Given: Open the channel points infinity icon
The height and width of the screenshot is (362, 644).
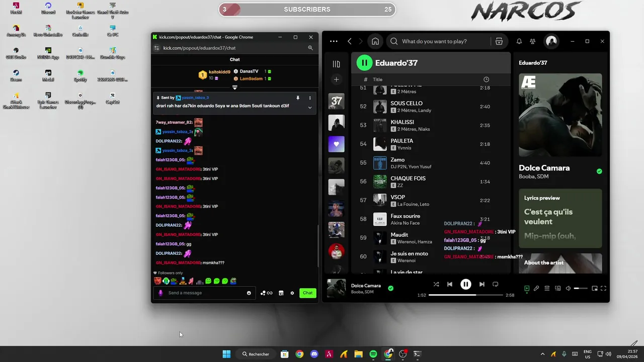Looking at the screenshot, I should tap(267, 293).
